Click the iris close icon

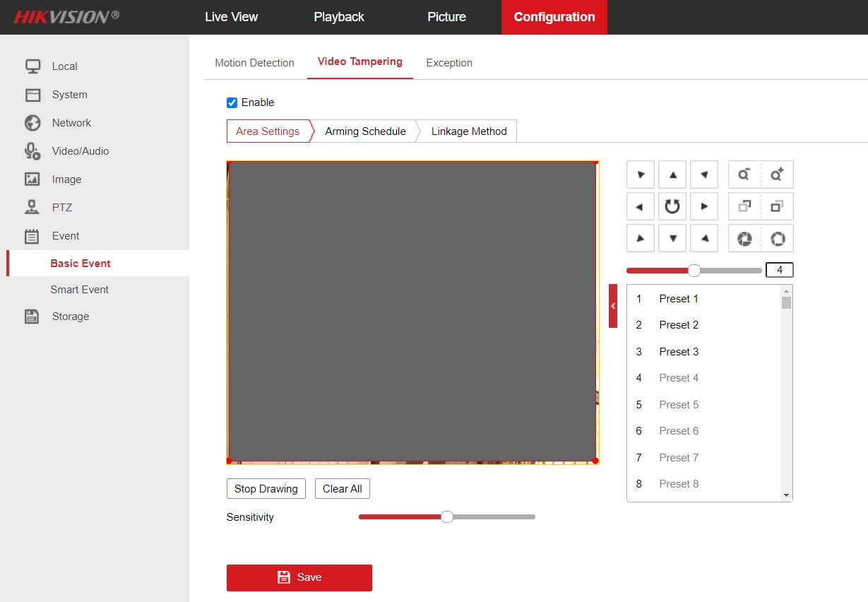[x=744, y=238]
